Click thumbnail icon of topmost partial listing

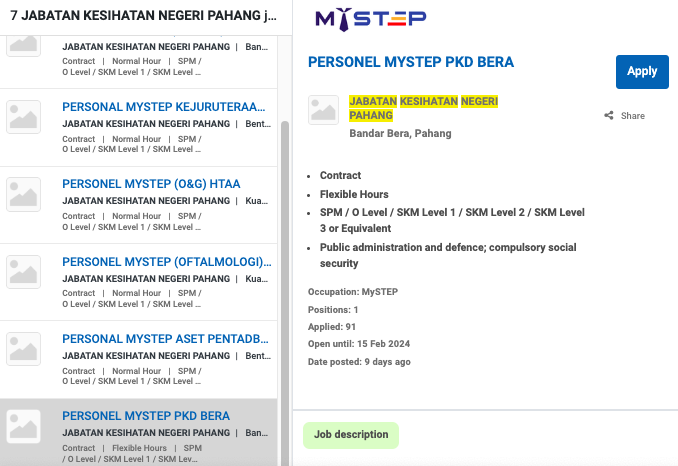(24, 46)
